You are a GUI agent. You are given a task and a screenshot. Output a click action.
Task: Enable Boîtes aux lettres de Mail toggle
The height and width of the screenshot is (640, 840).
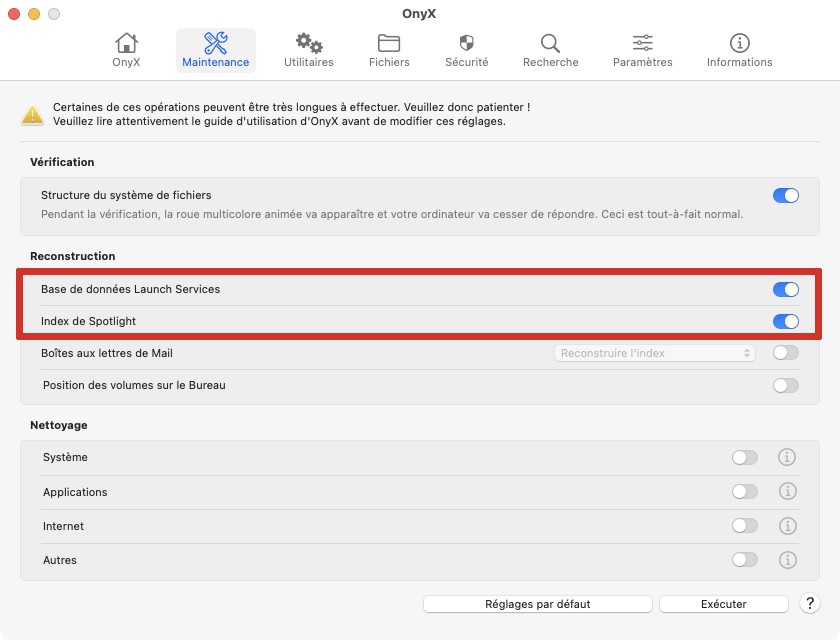(x=785, y=353)
